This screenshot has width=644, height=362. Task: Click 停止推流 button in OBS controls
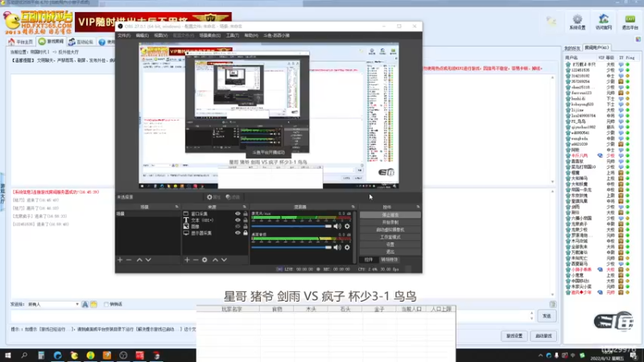390,215
